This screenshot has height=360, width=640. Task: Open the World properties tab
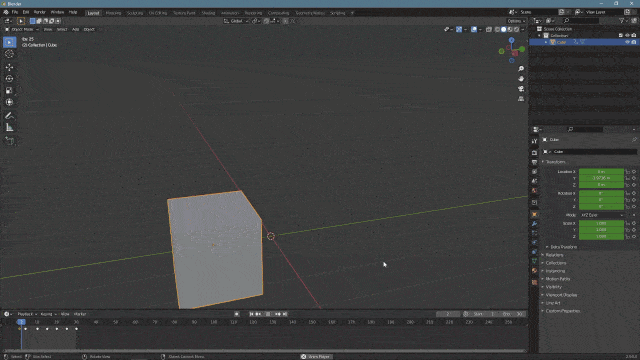click(x=534, y=190)
